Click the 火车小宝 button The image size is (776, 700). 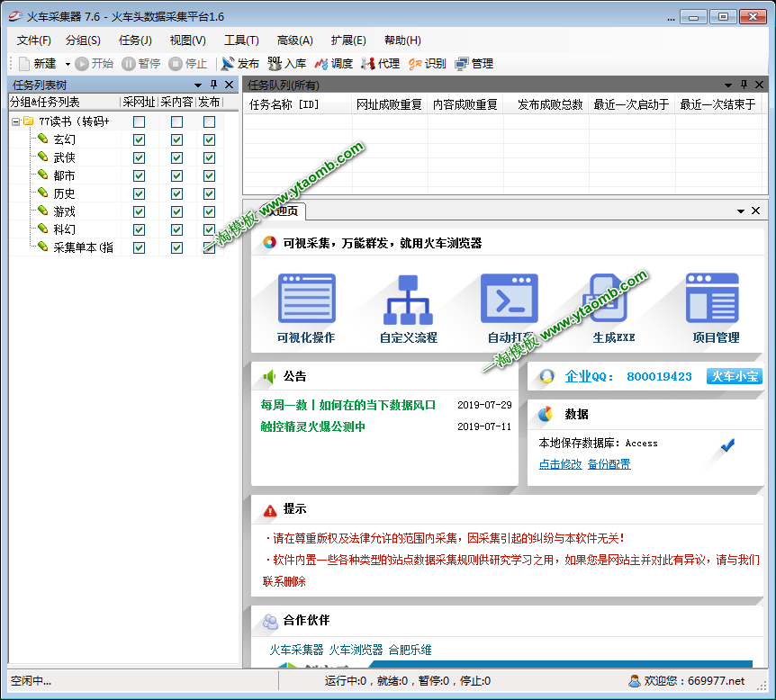(735, 376)
